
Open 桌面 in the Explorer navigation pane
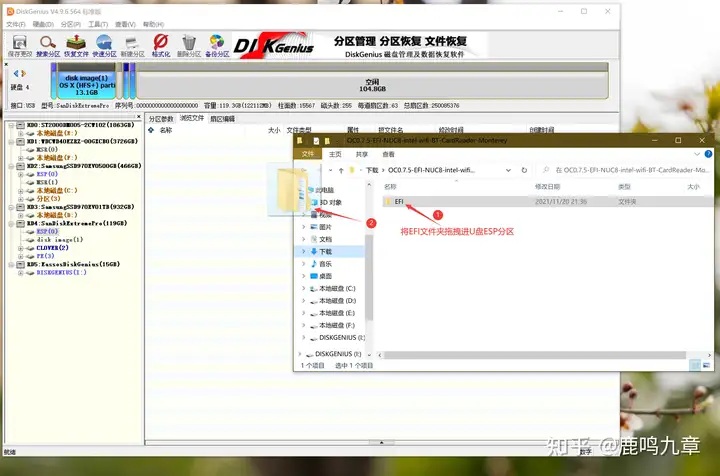coord(326,276)
